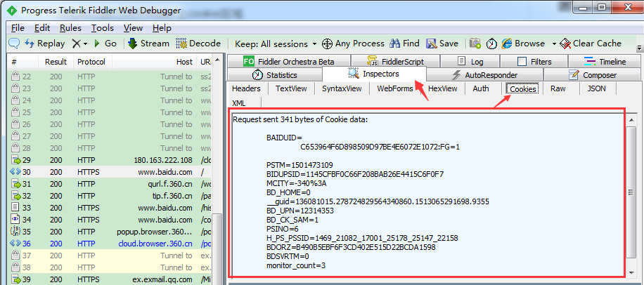Open the Edit menu

42,28
